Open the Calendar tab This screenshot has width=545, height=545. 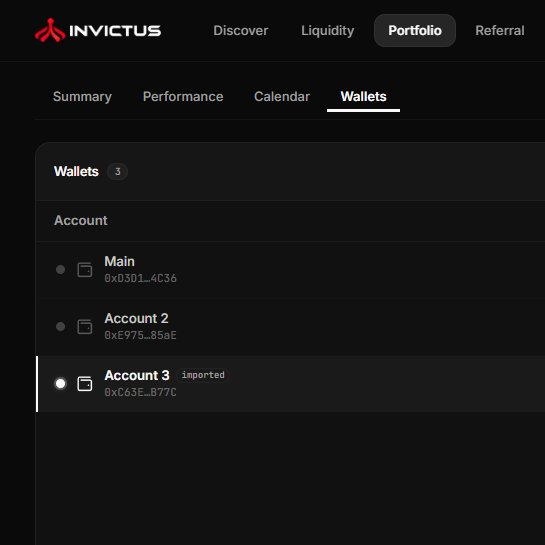point(282,97)
